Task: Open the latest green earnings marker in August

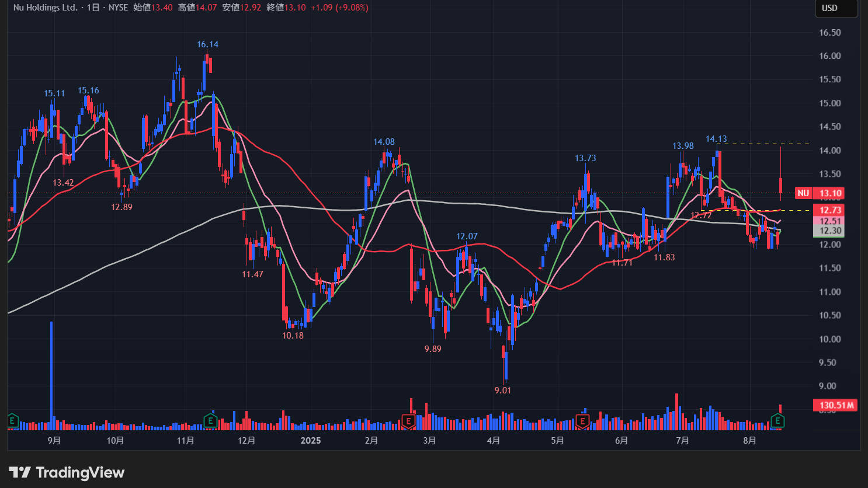Action: tap(777, 420)
